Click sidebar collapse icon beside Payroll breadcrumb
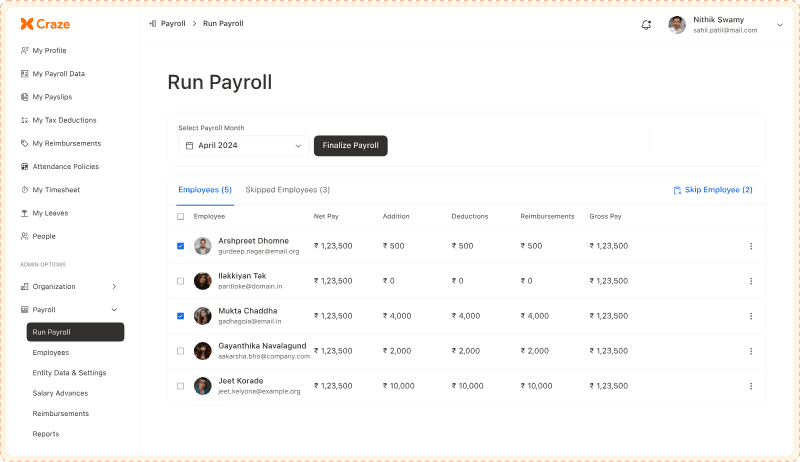 (152, 23)
